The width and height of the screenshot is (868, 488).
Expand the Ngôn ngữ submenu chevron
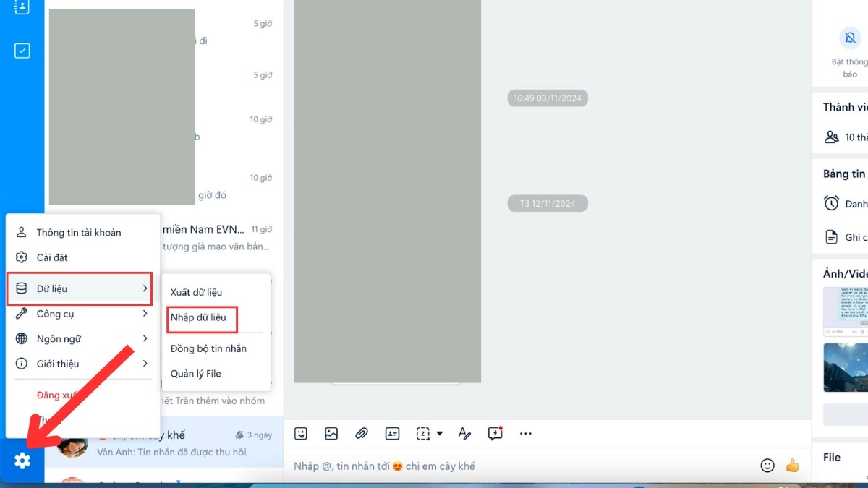click(145, 338)
